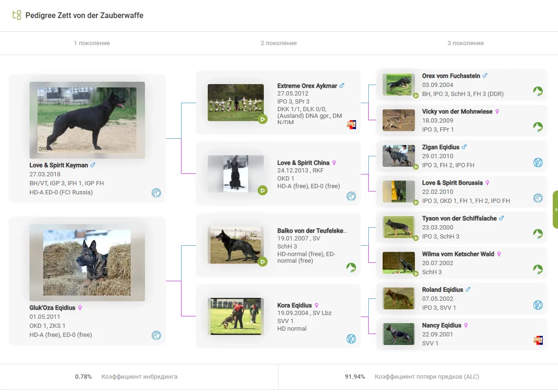Open Tyson von der Schiffslache profile link
Image resolution: width=558 pixels, height=392 pixels.
pos(459,219)
